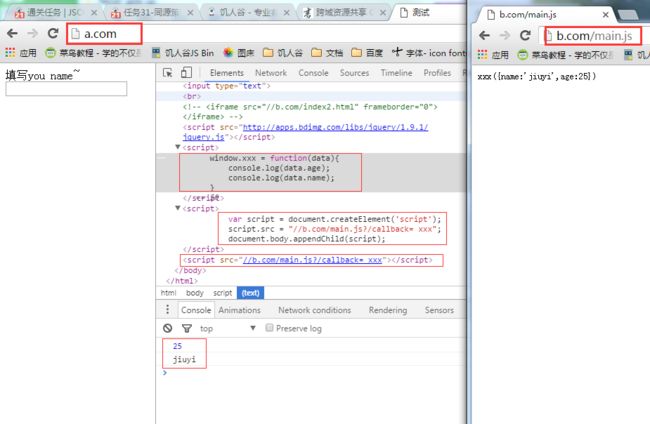
Task: Toggle the Preserve log checkbox
Action: pyautogui.click(x=269, y=328)
